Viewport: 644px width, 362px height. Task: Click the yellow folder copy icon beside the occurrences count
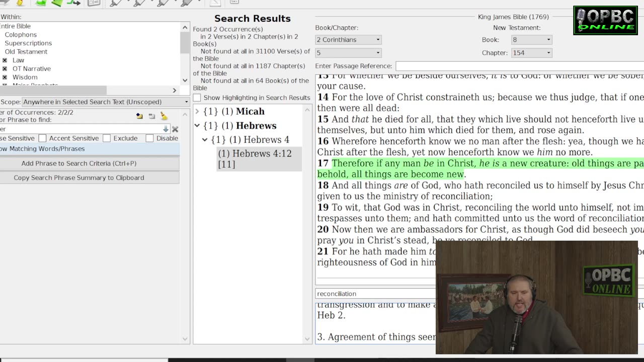tap(139, 116)
